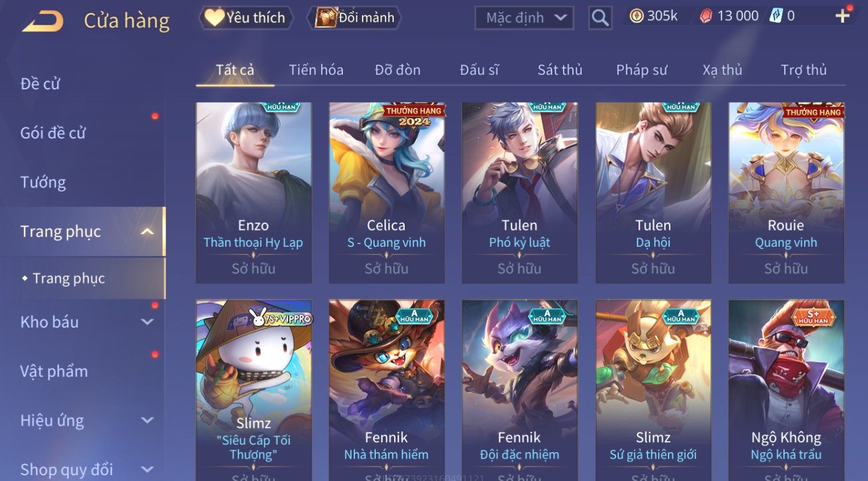This screenshot has width=868, height=481.
Task: Open Celica S - Quang vinh skin card
Action: 386,193
